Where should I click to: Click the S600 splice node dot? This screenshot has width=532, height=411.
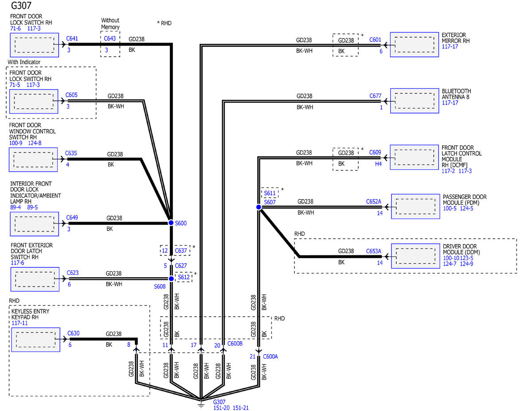(x=171, y=223)
